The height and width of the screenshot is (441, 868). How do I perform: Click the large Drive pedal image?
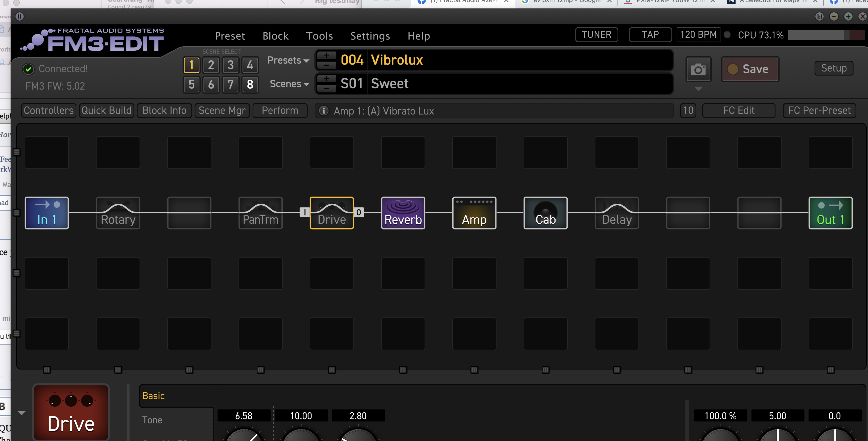coord(71,412)
